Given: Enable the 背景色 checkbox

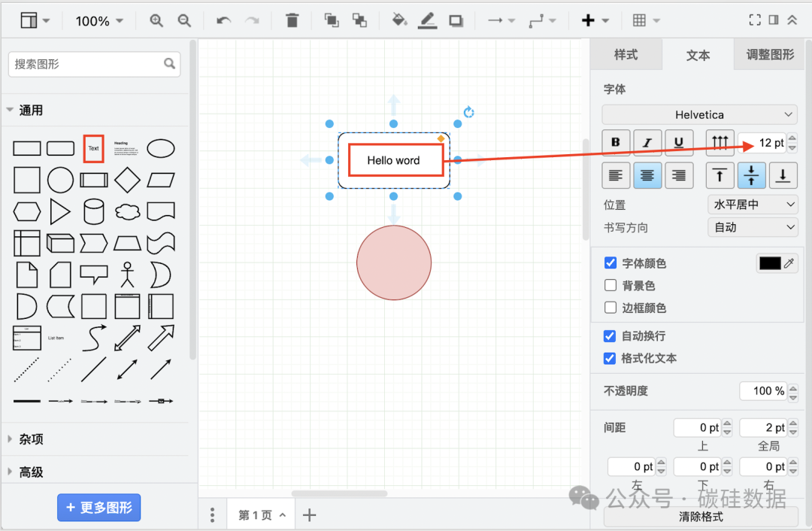Looking at the screenshot, I should pos(611,286).
